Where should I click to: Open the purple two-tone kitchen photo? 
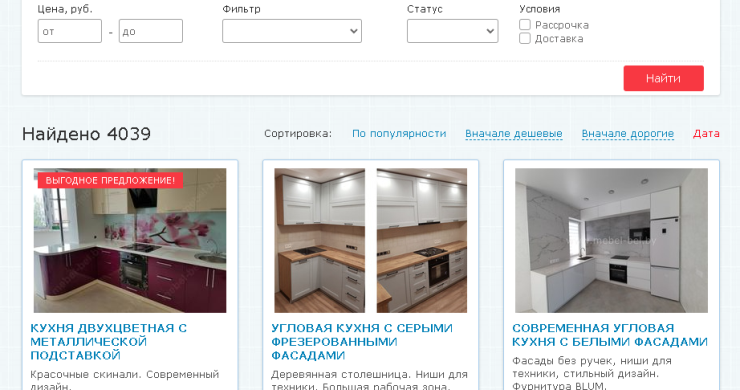point(130,240)
